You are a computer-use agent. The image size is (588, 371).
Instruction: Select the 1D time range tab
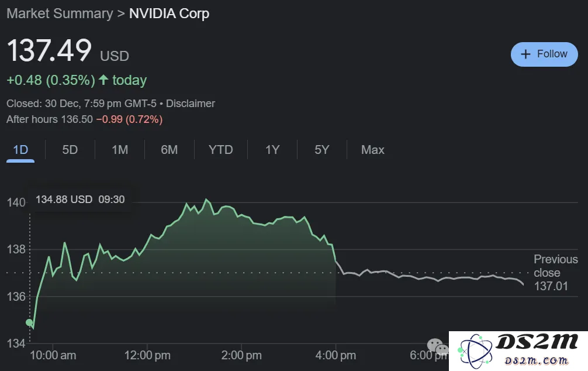[20, 150]
